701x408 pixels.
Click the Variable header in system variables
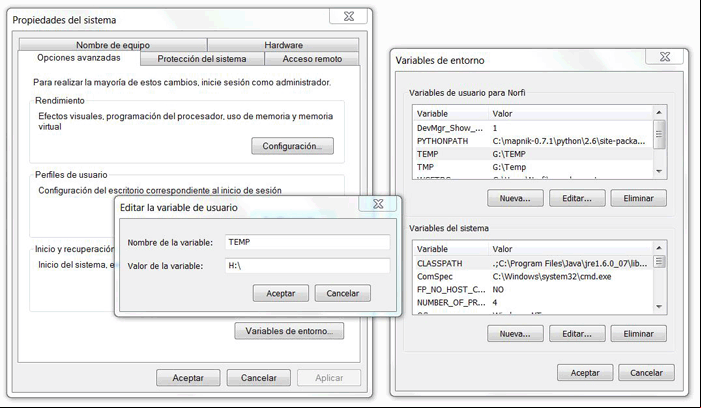coord(452,249)
